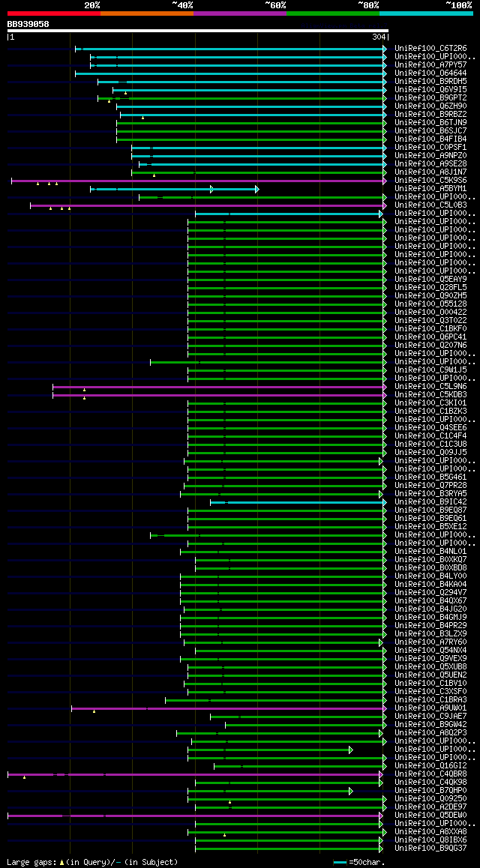
Task: Open hit UniRef100_B7QHP0
Action: pyautogui.click(x=430, y=791)
